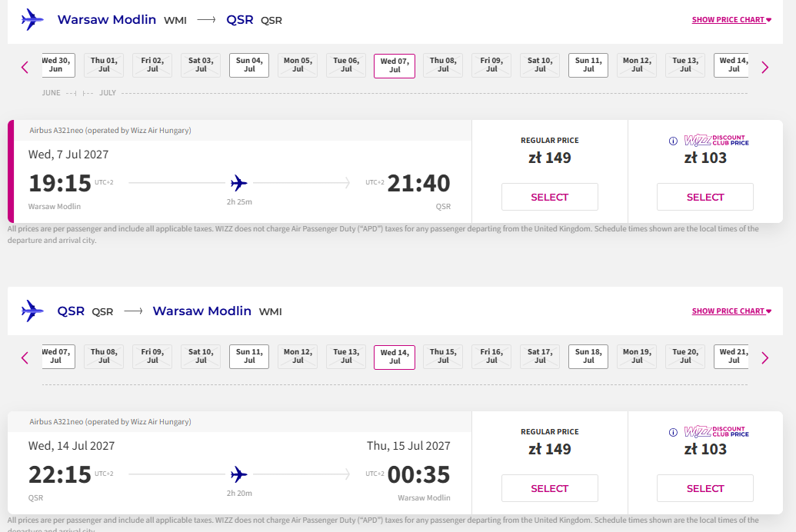This screenshot has width=796, height=532.
Task: Click the plane icon on the 2h 25m route line
Action: pyautogui.click(x=239, y=183)
